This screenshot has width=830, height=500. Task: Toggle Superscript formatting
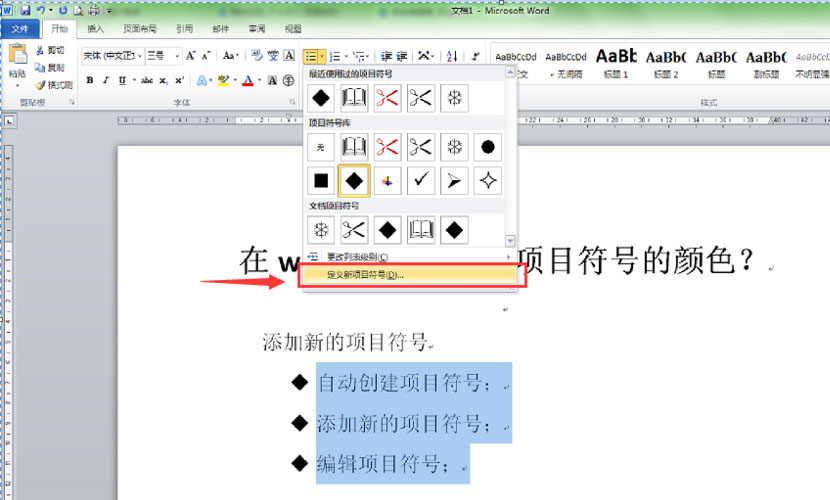179,80
